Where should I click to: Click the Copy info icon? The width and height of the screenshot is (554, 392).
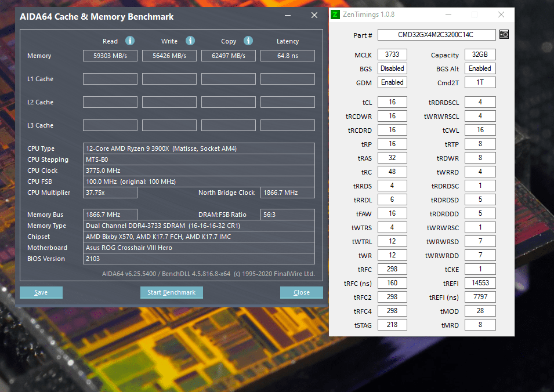click(x=248, y=41)
